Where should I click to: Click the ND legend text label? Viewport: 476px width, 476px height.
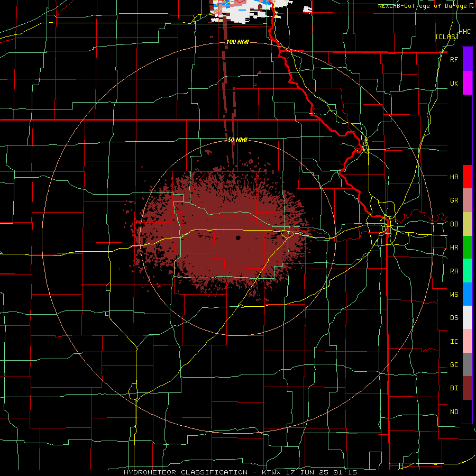[x=454, y=412]
